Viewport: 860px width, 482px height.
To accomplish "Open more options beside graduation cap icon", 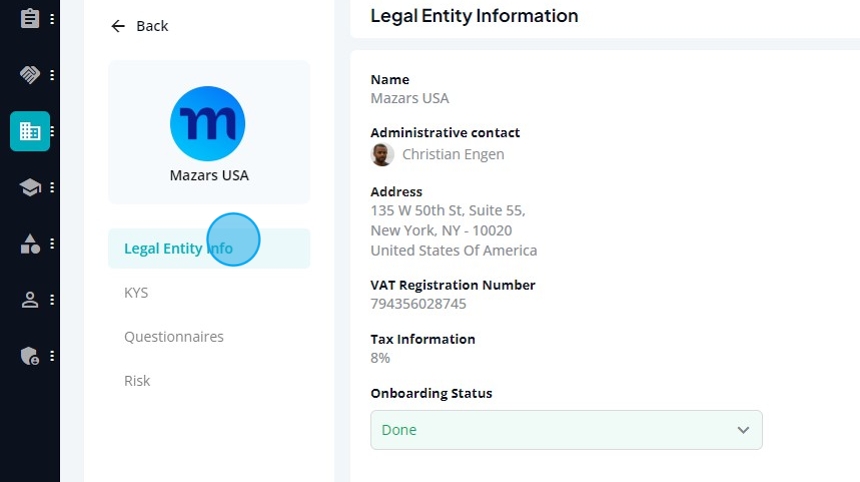I will [52, 188].
